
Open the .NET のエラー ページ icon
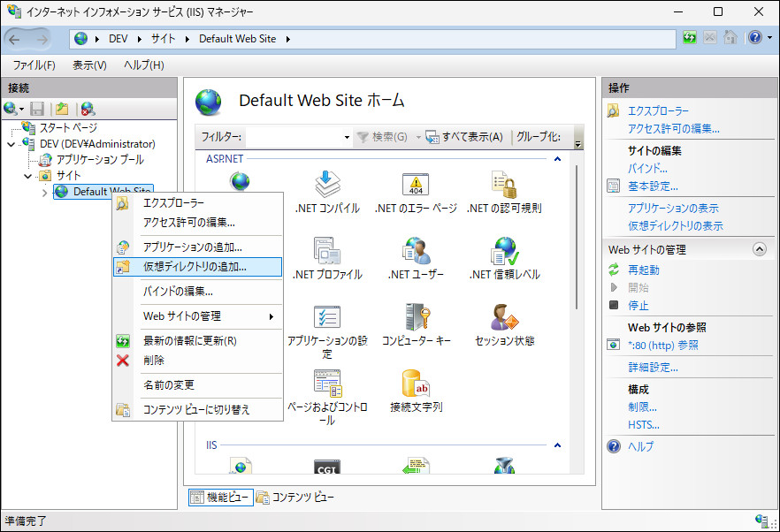pyautogui.click(x=416, y=192)
